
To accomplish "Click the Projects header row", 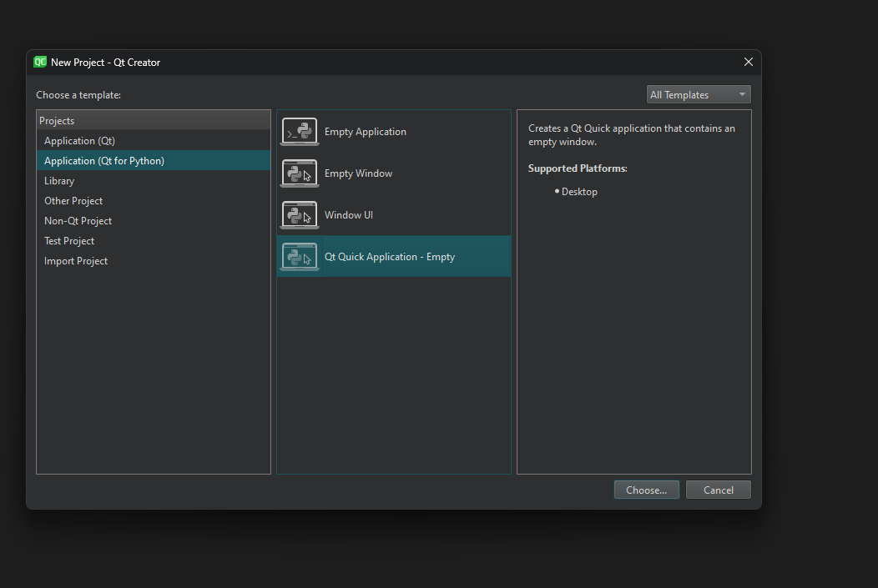I will pos(154,120).
